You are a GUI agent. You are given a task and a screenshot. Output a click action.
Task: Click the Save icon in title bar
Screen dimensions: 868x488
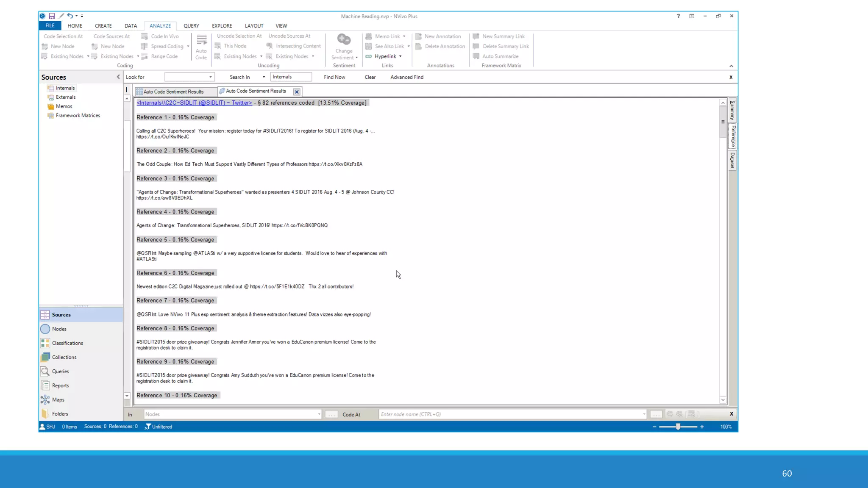pos(52,16)
